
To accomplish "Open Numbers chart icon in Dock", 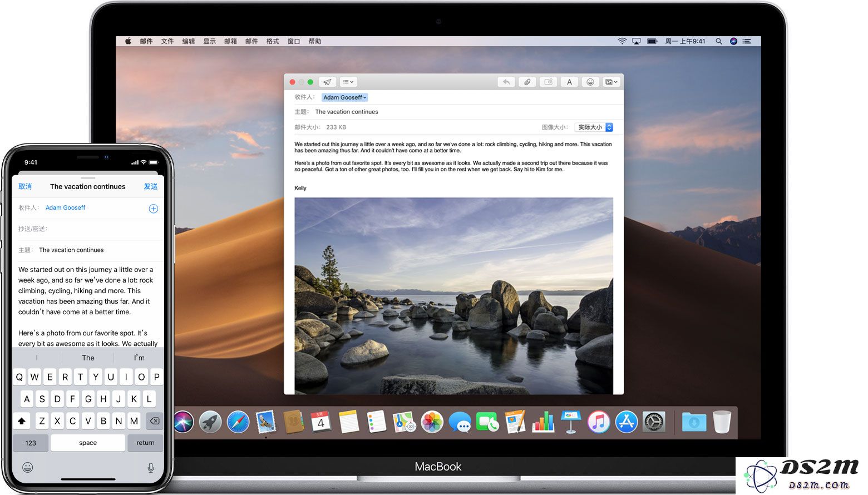I will coord(543,422).
